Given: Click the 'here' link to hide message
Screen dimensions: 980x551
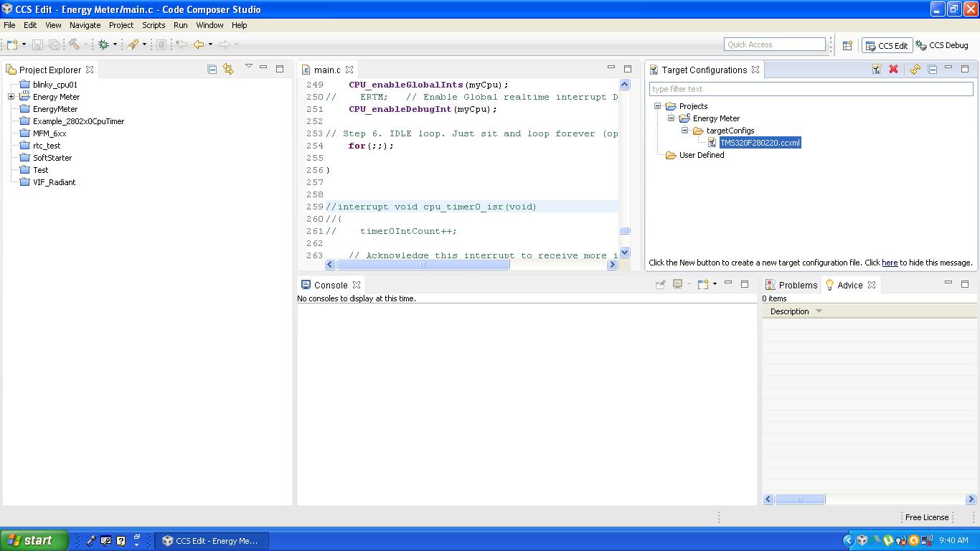Looking at the screenshot, I should [x=890, y=263].
